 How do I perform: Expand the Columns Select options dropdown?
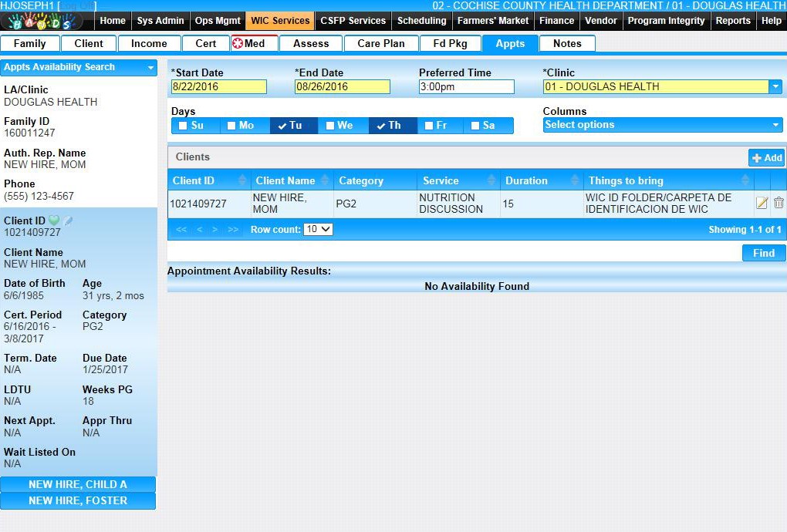(775, 125)
